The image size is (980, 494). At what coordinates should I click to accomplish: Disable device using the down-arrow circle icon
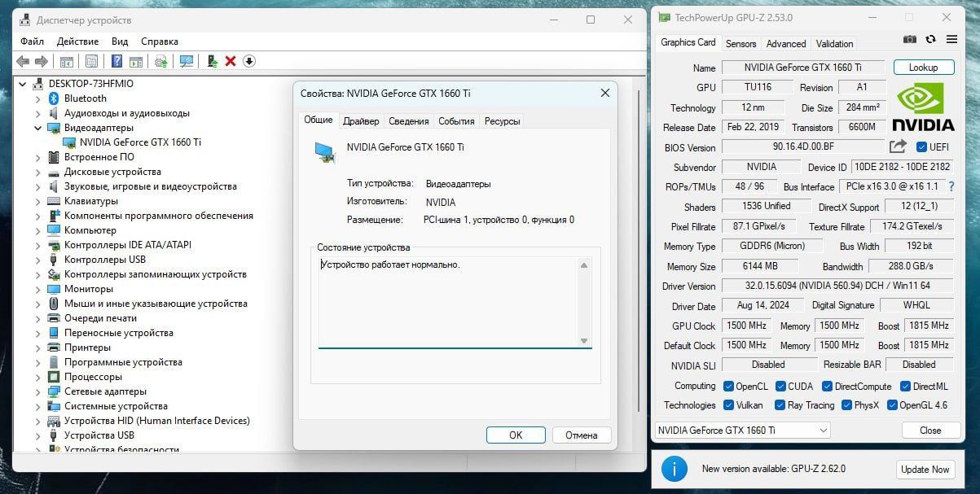tap(249, 61)
